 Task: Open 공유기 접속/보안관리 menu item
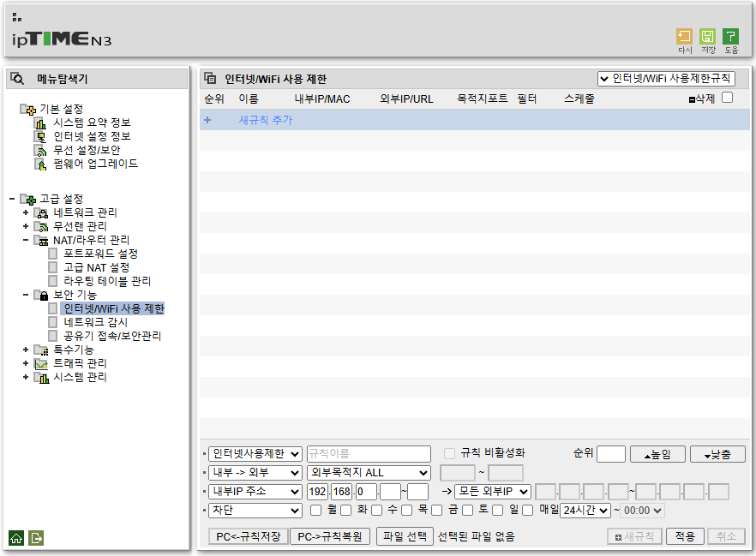111,336
